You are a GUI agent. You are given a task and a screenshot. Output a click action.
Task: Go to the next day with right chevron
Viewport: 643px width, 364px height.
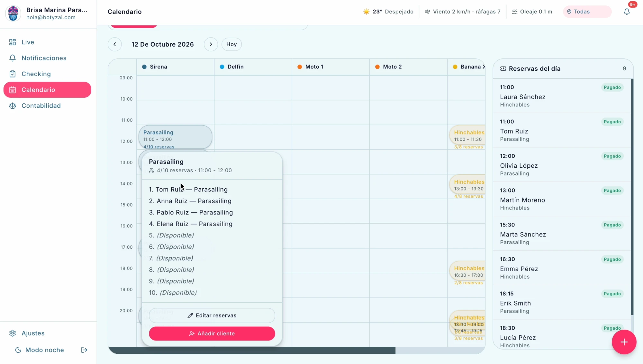point(211,44)
